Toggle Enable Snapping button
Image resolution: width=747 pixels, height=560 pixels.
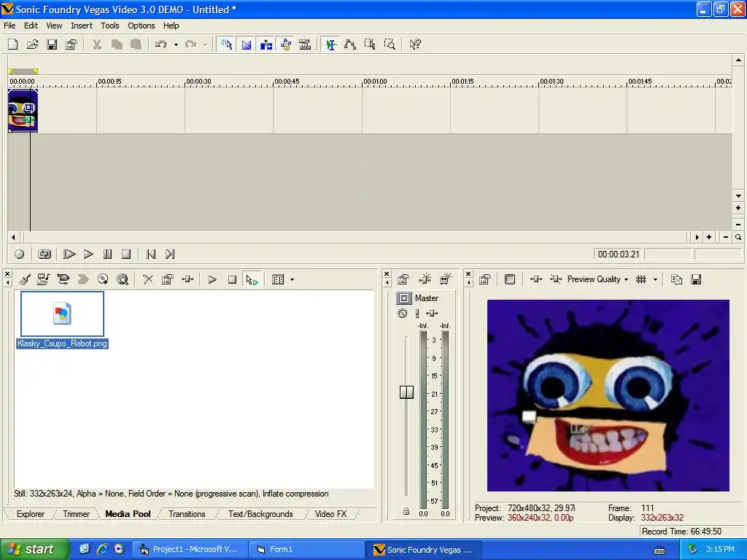(x=226, y=44)
